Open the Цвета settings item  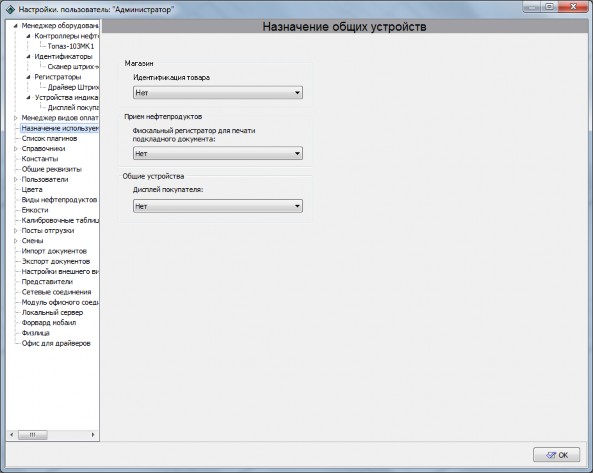click(32, 189)
